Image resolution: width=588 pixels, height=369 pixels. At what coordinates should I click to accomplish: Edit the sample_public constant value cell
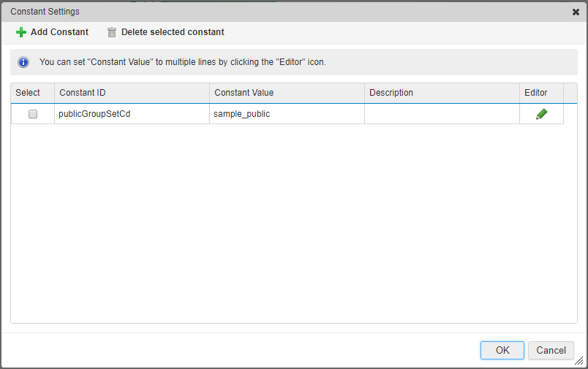(x=242, y=114)
